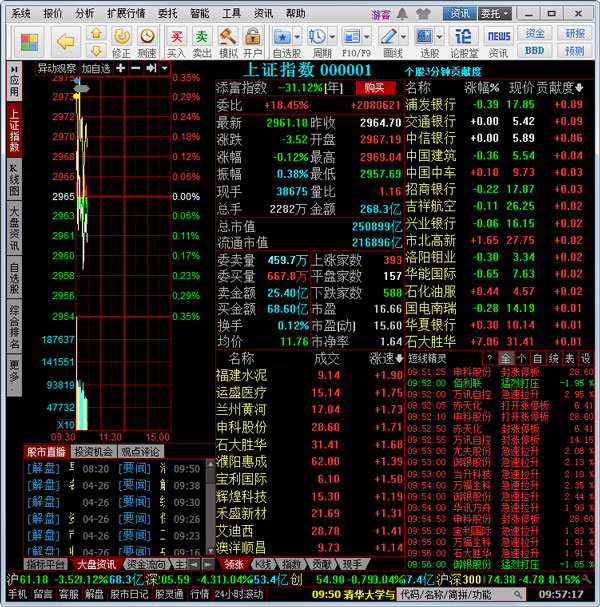Click the page-up arrow icon in toolbar

tap(96, 33)
